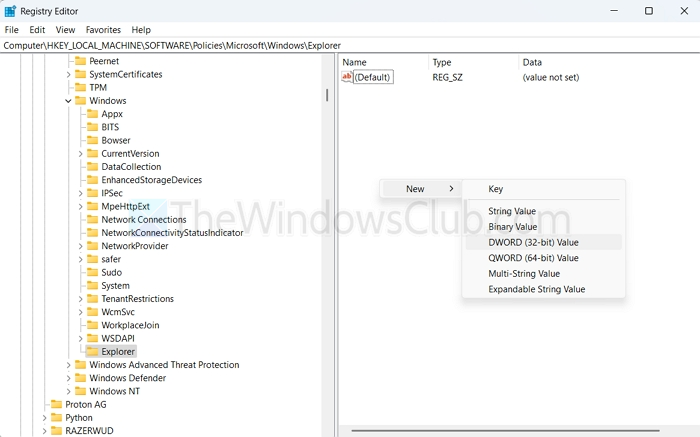Click the Appx folder icon
This screenshot has height=437, width=700.
(92, 114)
